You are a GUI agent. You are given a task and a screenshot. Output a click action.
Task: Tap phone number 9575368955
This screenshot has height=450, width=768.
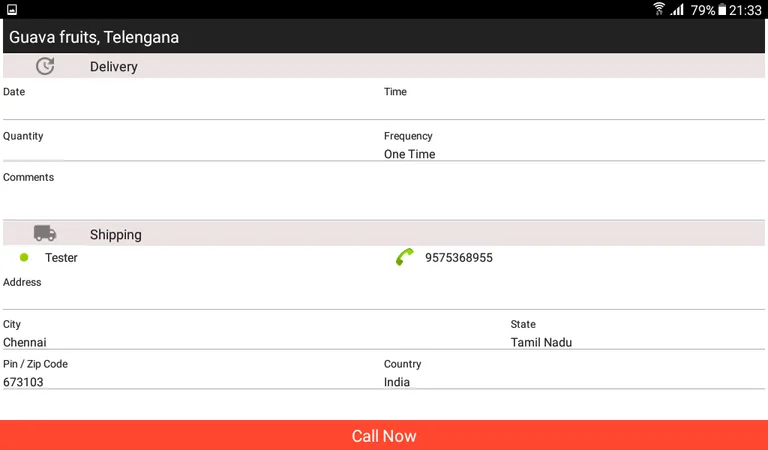[459, 258]
